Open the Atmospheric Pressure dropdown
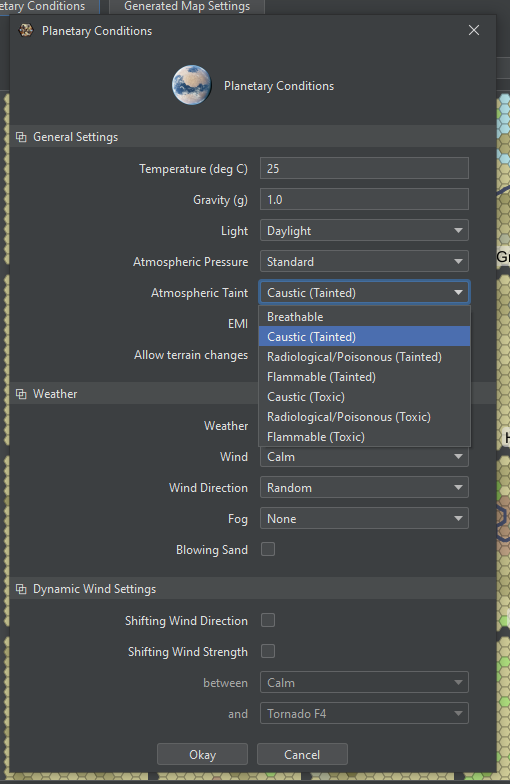 pyautogui.click(x=364, y=262)
